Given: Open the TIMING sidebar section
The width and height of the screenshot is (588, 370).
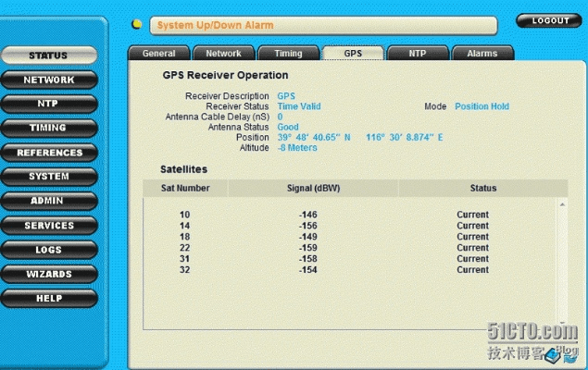Looking at the screenshot, I should click(48, 128).
